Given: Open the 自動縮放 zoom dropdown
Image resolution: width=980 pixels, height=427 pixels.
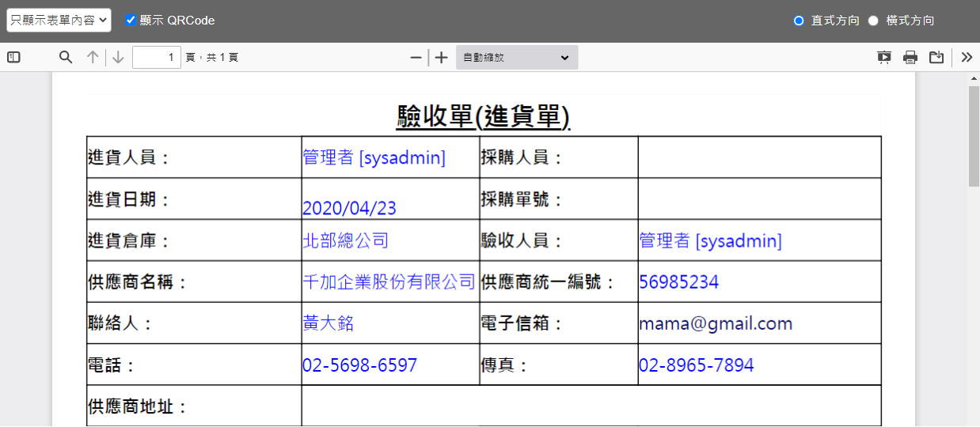Looking at the screenshot, I should (x=517, y=58).
